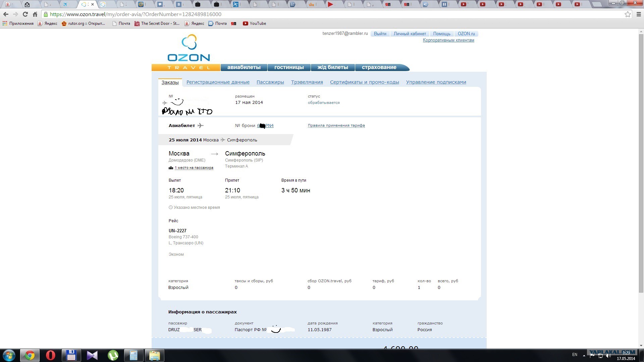Open Windows Explorer from the taskbar
This screenshot has height=362, width=644.
(x=155, y=355)
